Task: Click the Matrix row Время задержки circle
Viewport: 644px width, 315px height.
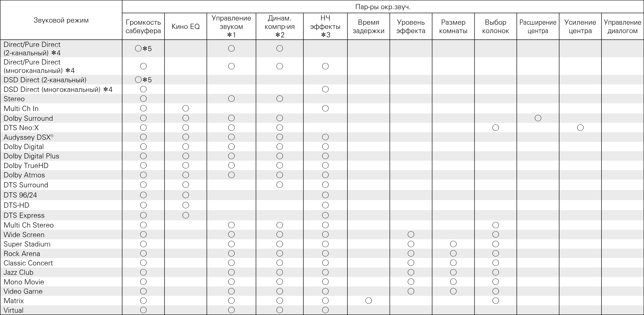Action: pos(368,300)
